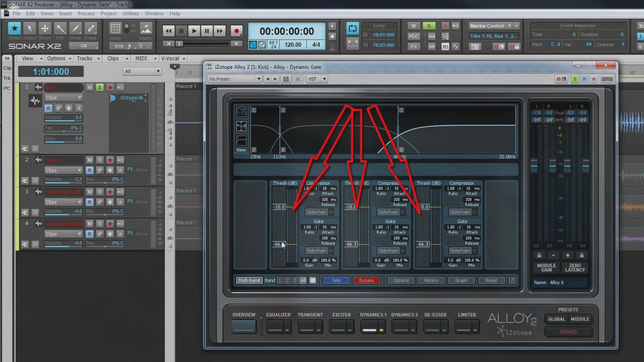Toggle global Mute M in control bar
644x362 pixels.
pyautogui.click(x=414, y=26)
